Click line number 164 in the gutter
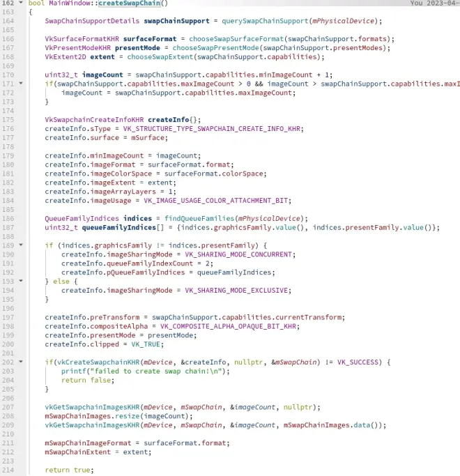 click(x=8, y=21)
